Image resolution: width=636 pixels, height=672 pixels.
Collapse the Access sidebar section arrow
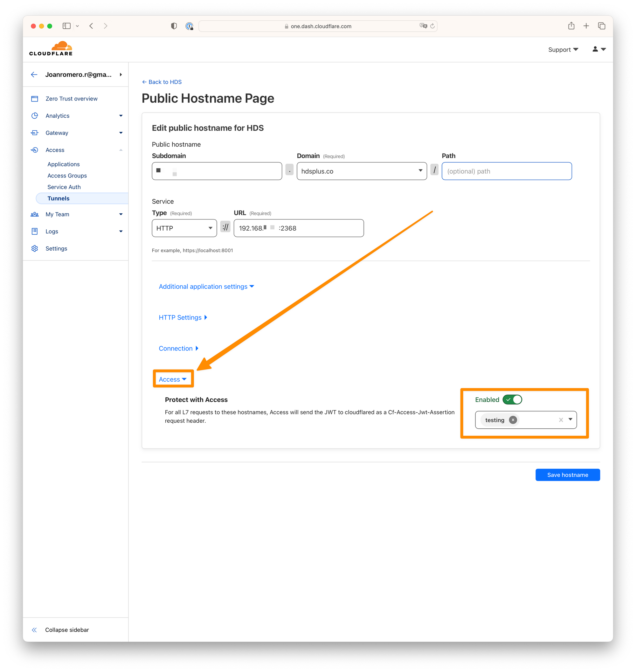121,150
